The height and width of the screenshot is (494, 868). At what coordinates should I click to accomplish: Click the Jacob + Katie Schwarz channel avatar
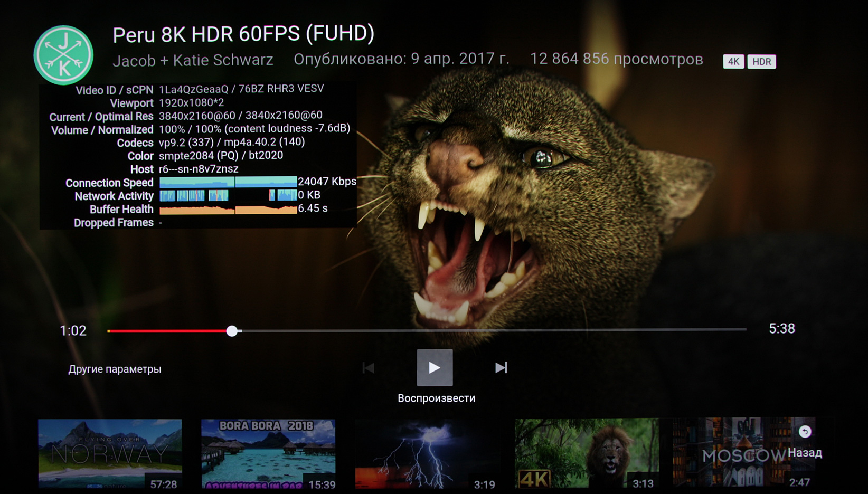tap(63, 55)
